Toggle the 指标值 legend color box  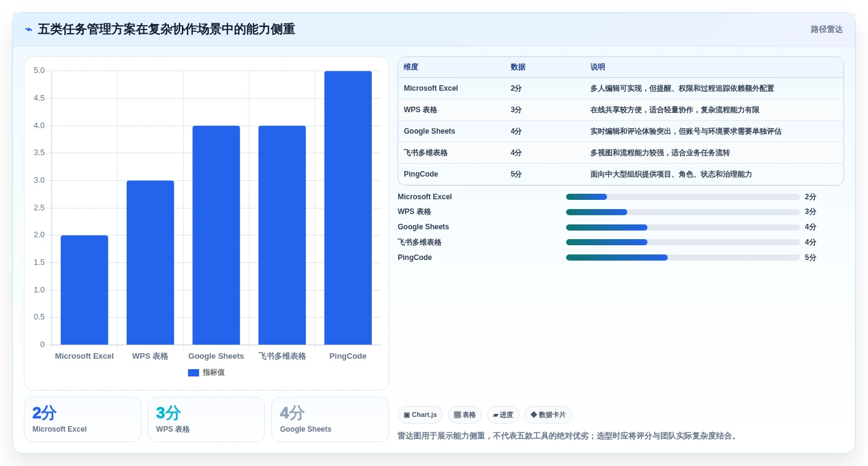(x=194, y=373)
